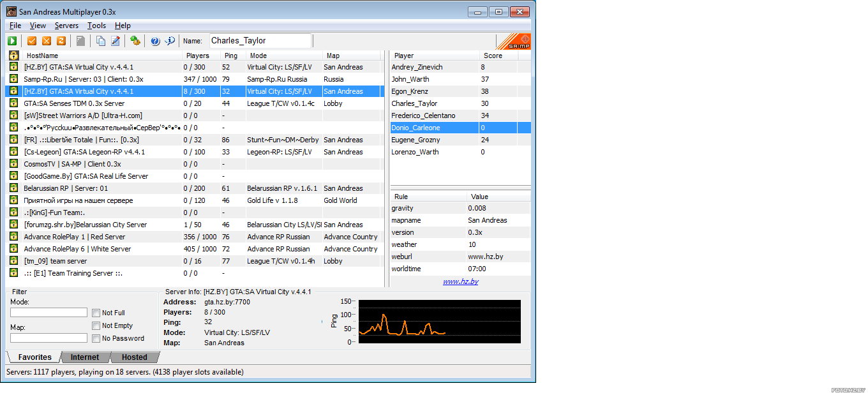
Task: Click the SA-MP app icon in title bar
Action: click(11, 12)
